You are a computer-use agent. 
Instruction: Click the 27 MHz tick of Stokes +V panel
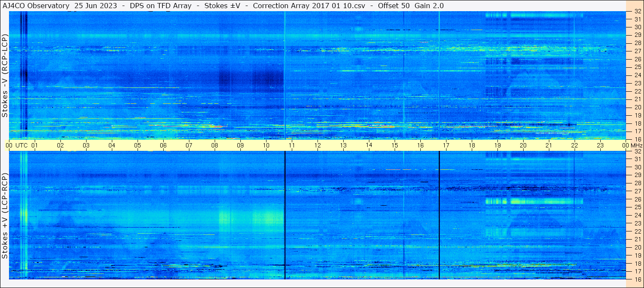pyautogui.click(x=637, y=191)
